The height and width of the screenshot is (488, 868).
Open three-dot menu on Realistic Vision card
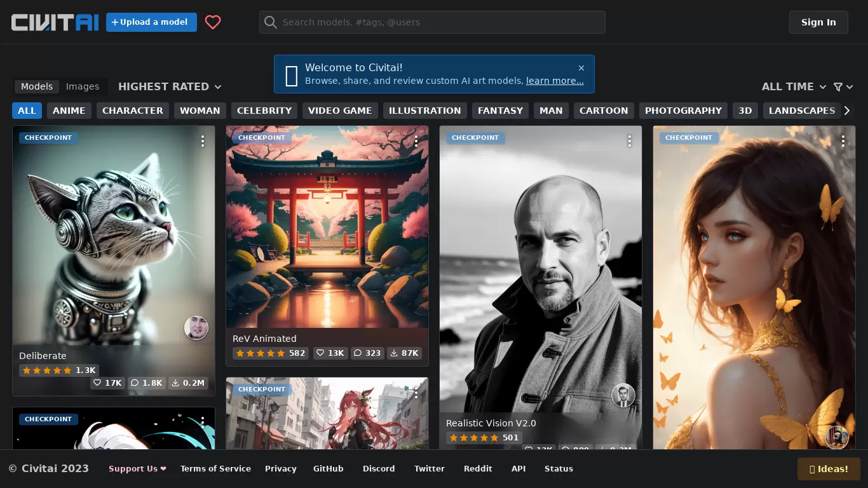pyautogui.click(x=630, y=141)
